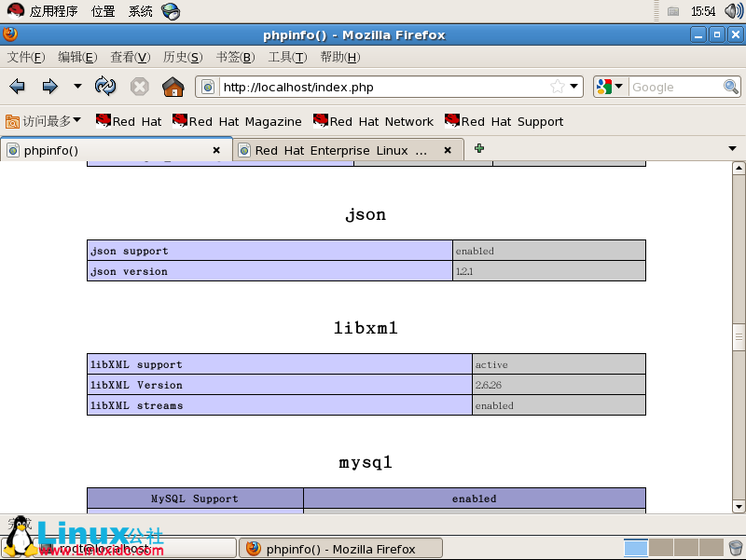Open the Red Hat Magazine bookmark
This screenshot has width=746, height=560.
[x=237, y=121]
